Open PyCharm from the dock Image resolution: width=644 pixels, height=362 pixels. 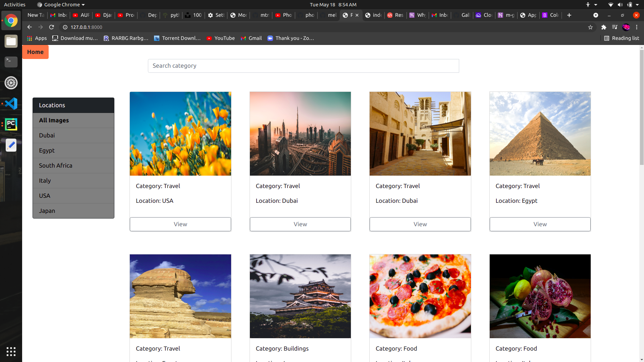point(11,124)
